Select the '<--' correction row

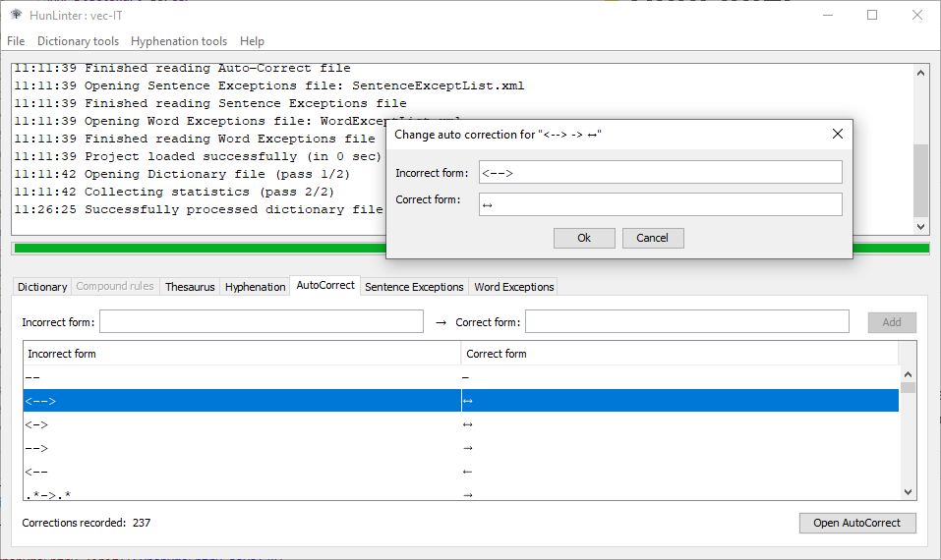point(461,472)
